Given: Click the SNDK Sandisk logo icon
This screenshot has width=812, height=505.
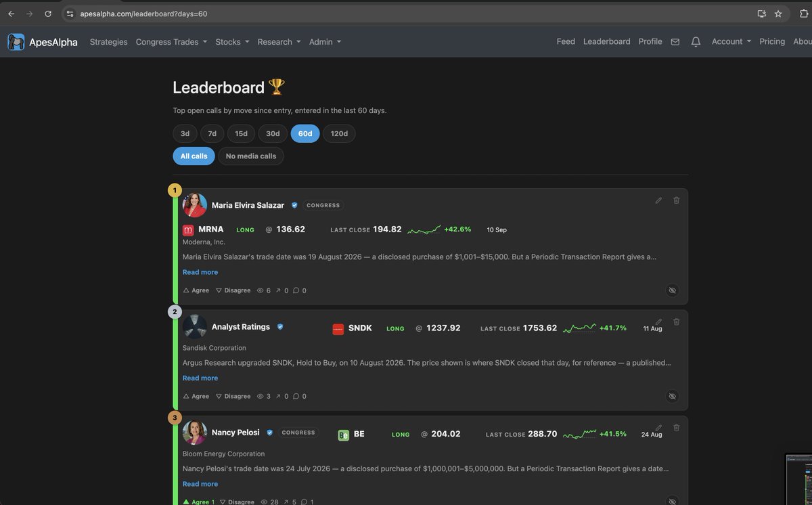Looking at the screenshot, I should click(x=338, y=329).
